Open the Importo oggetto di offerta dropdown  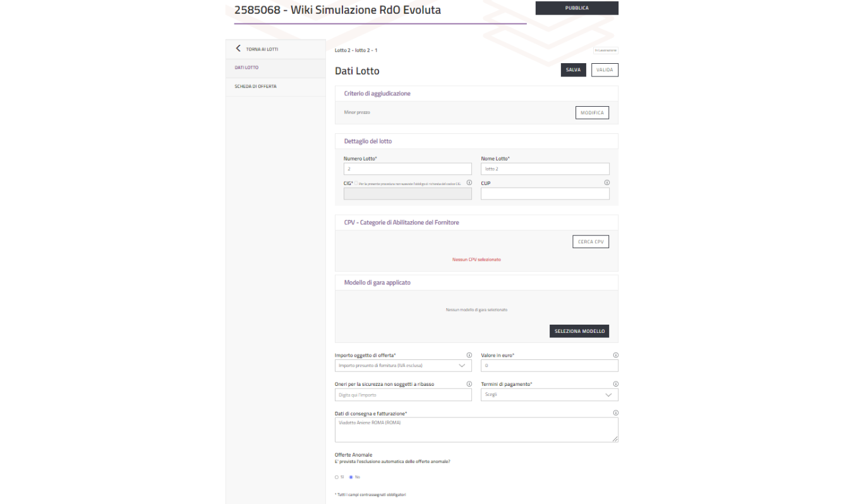(403, 366)
